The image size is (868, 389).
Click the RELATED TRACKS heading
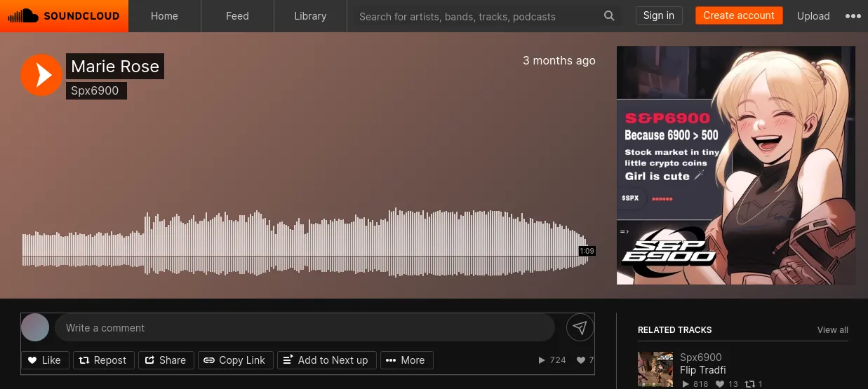click(x=674, y=329)
